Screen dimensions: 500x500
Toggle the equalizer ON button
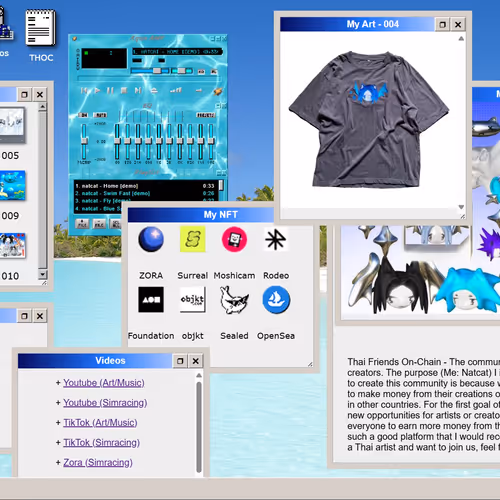point(84,115)
